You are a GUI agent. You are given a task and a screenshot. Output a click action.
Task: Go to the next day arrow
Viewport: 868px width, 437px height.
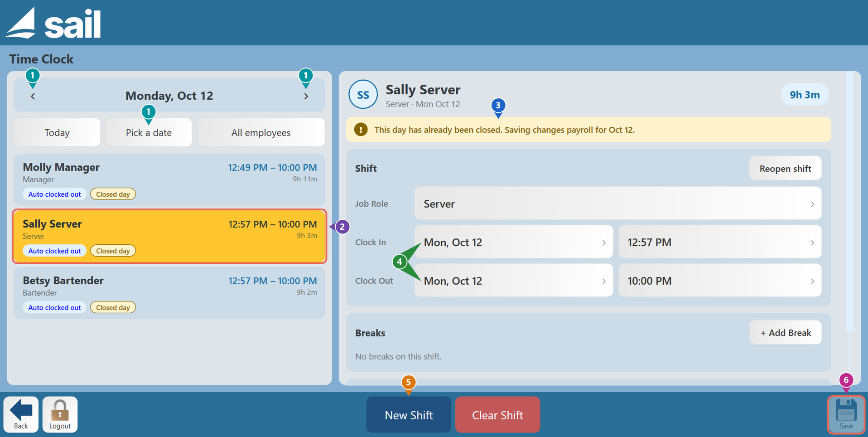coord(306,96)
